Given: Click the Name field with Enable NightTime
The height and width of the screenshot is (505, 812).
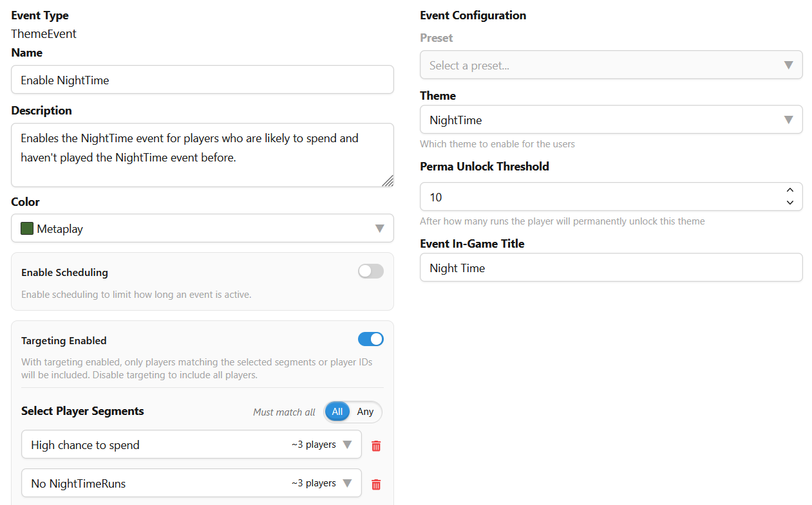Looking at the screenshot, I should click(x=202, y=80).
